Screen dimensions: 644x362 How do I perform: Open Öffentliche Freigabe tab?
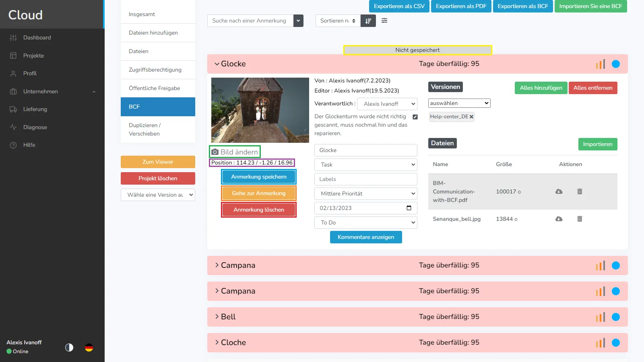pyautogui.click(x=158, y=88)
